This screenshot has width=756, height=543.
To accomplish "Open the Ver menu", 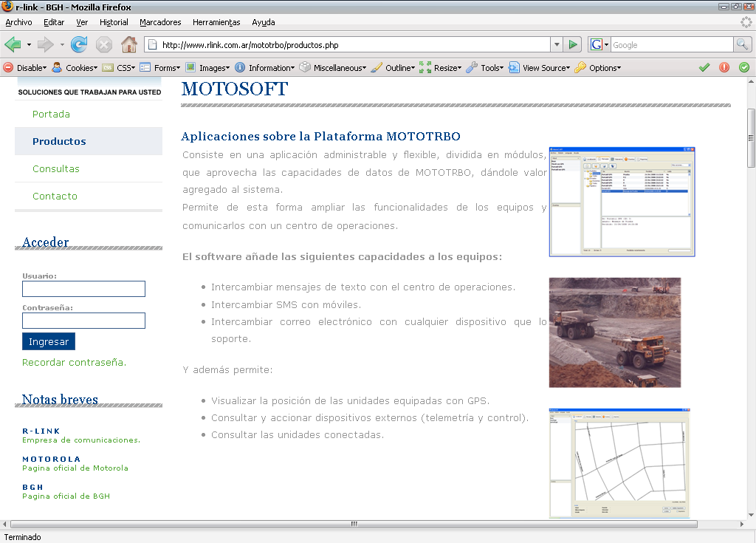I will 82,22.
